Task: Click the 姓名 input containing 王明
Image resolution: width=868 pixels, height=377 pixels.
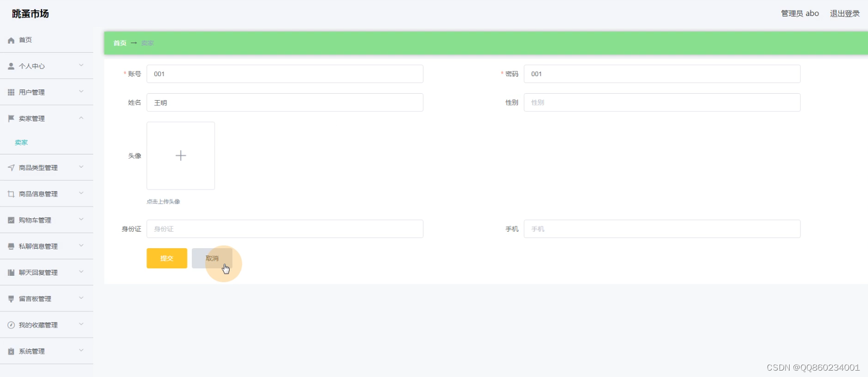Action: [x=285, y=103]
